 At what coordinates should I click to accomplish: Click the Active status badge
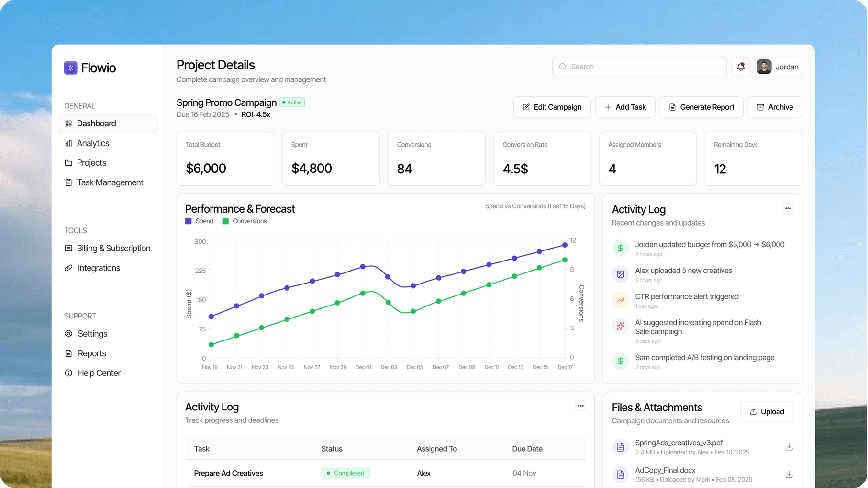pyautogui.click(x=292, y=102)
